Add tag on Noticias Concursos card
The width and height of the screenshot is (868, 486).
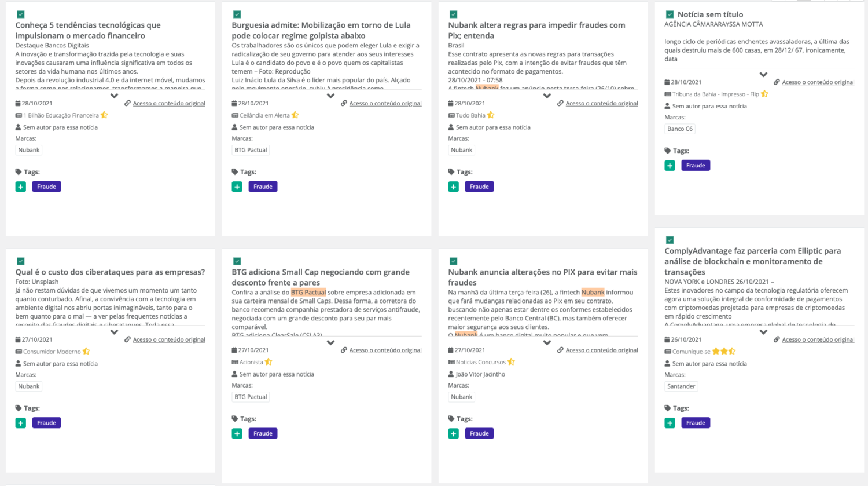click(x=454, y=433)
